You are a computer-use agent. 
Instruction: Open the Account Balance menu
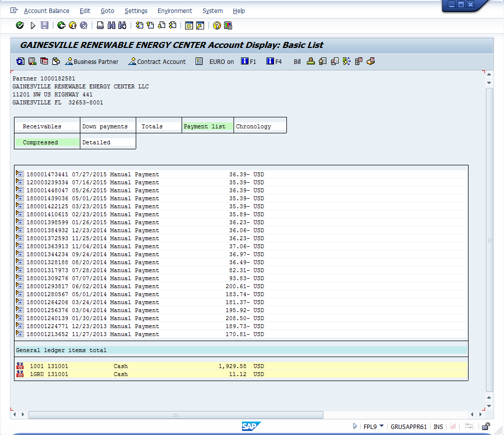pyautogui.click(x=46, y=10)
